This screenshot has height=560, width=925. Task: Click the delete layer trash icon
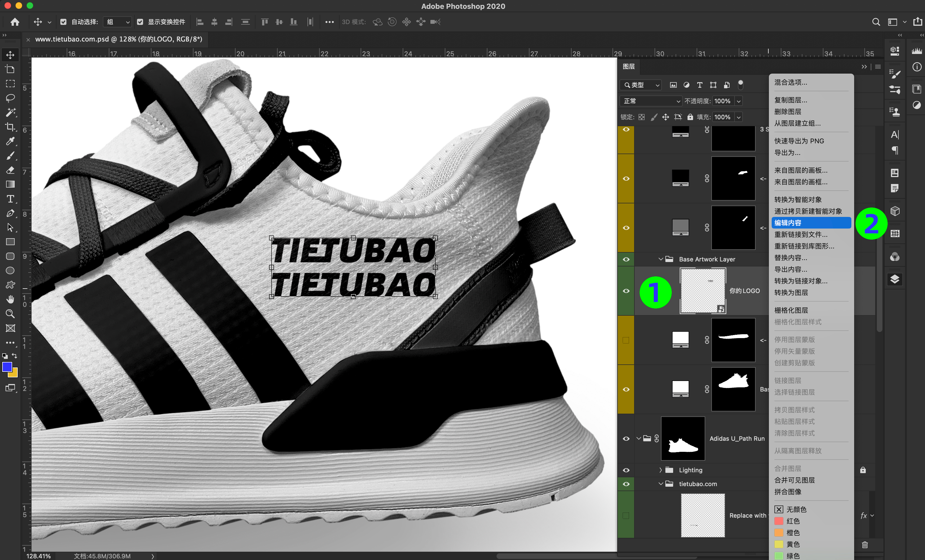pos(865,545)
